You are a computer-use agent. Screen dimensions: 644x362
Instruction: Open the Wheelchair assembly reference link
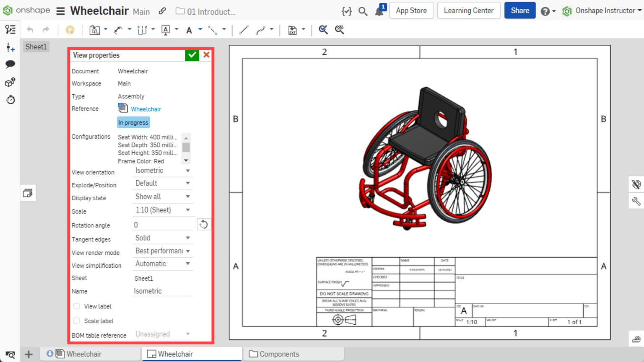tap(145, 109)
